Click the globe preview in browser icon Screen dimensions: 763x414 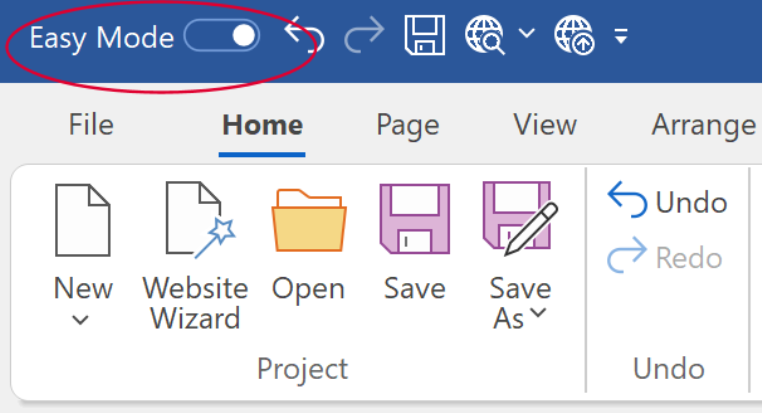pos(485,35)
